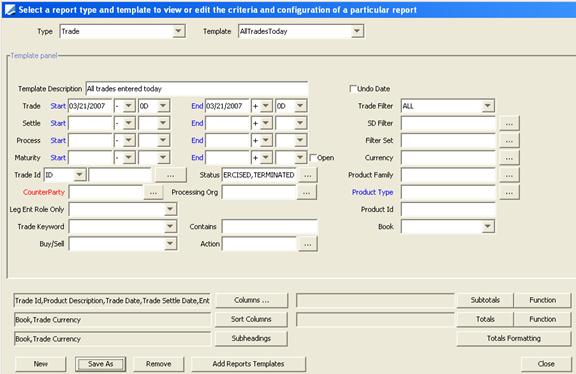Open the Settle Start tenor dropdown
This screenshot has width=576, height=374.
[x=163, y=123]
